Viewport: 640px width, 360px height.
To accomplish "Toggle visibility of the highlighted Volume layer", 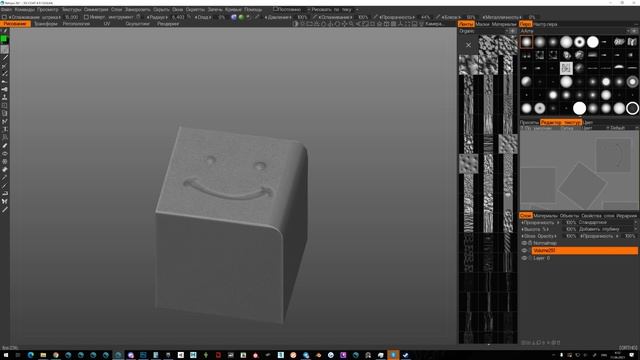I will (x=524, y=251).
